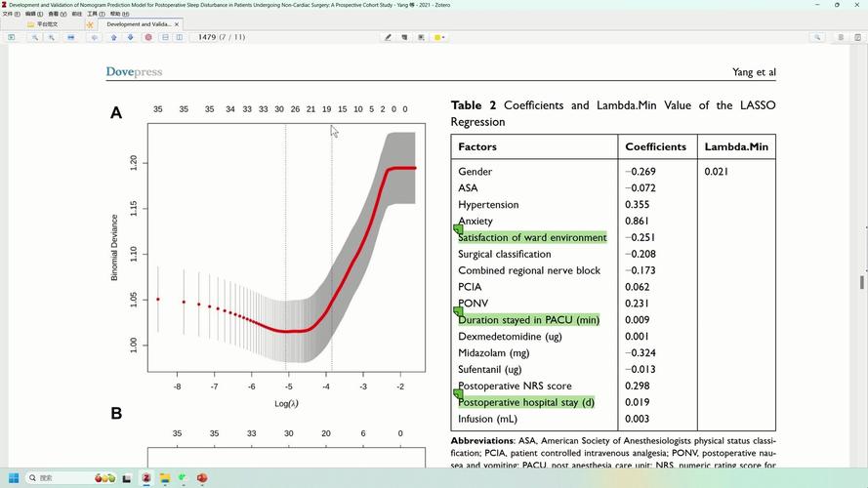The height and width of the screenshot is (488, 868).
Task: Switch to the library tab 平台范文
Action: pos(43,24)
